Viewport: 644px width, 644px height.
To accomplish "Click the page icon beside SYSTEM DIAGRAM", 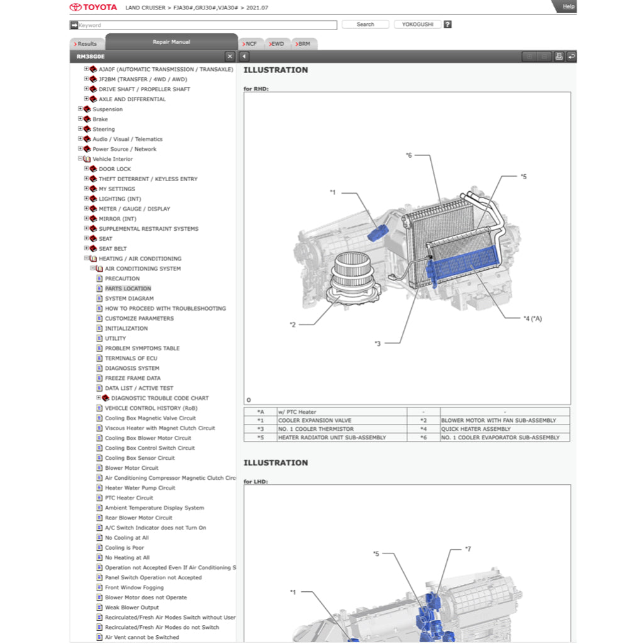I will 99,299.
